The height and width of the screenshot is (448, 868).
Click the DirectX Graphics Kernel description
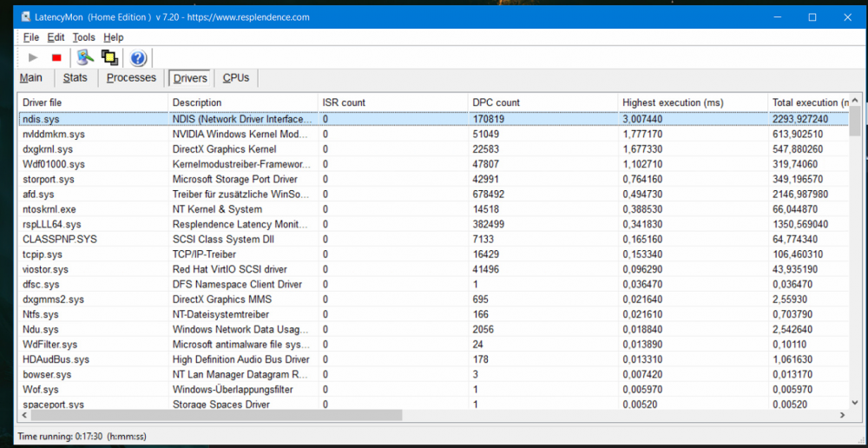click(224, 149)
